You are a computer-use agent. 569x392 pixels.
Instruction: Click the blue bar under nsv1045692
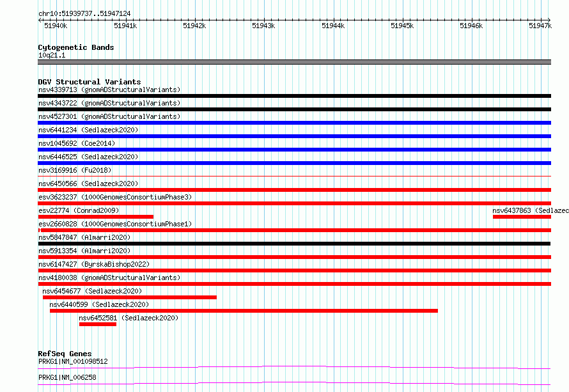294,150
